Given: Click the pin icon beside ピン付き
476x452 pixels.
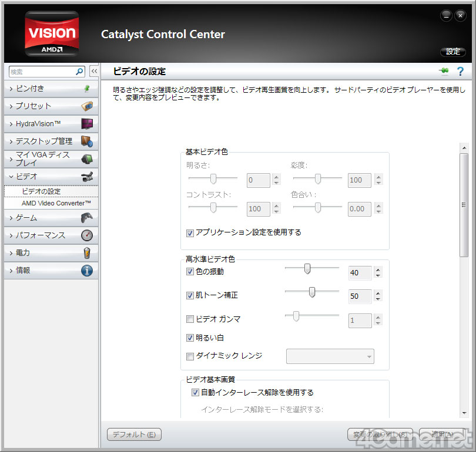Looking at the screenshot, I should 87,89.
